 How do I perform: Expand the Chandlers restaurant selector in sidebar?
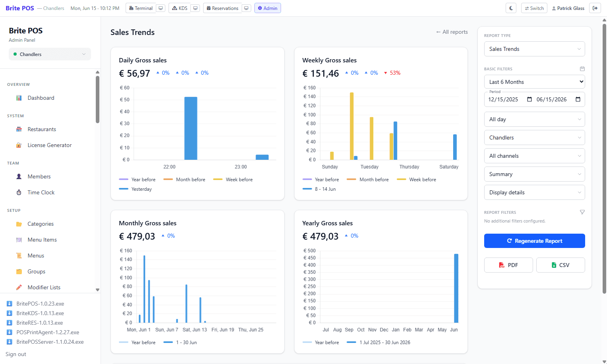coord(50,54)
